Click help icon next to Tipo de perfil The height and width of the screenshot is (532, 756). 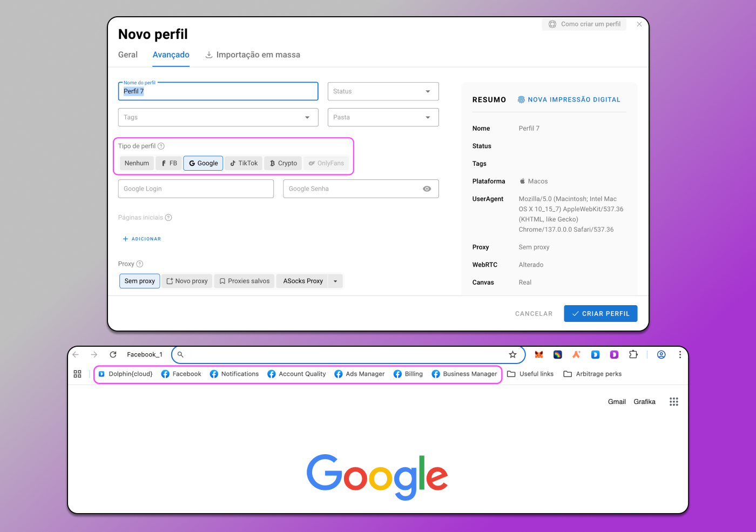[x=161, y=146]
